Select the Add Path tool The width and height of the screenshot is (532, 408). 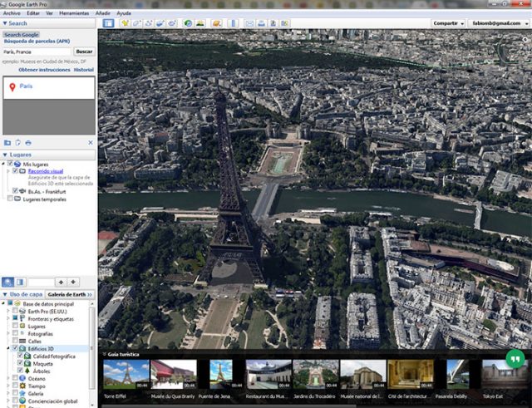(x=148, y=23)
